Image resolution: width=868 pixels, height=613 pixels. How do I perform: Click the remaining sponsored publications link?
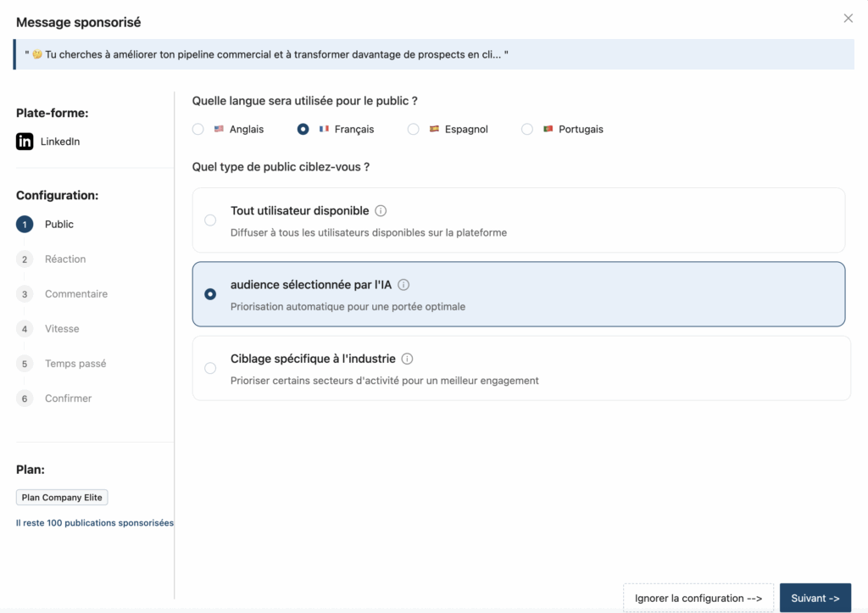click(x=93, y=522)
